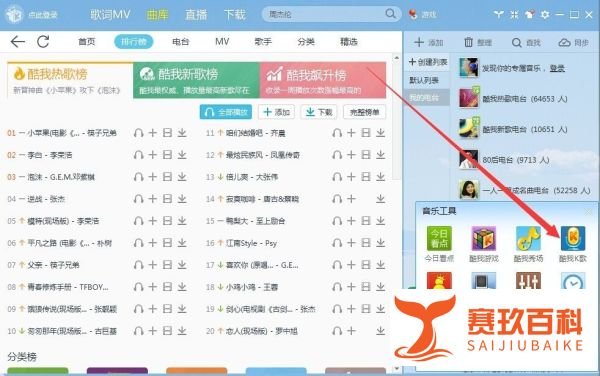Switch to the 直播 tab
The image size is (600, 376).
coord(196,15)
